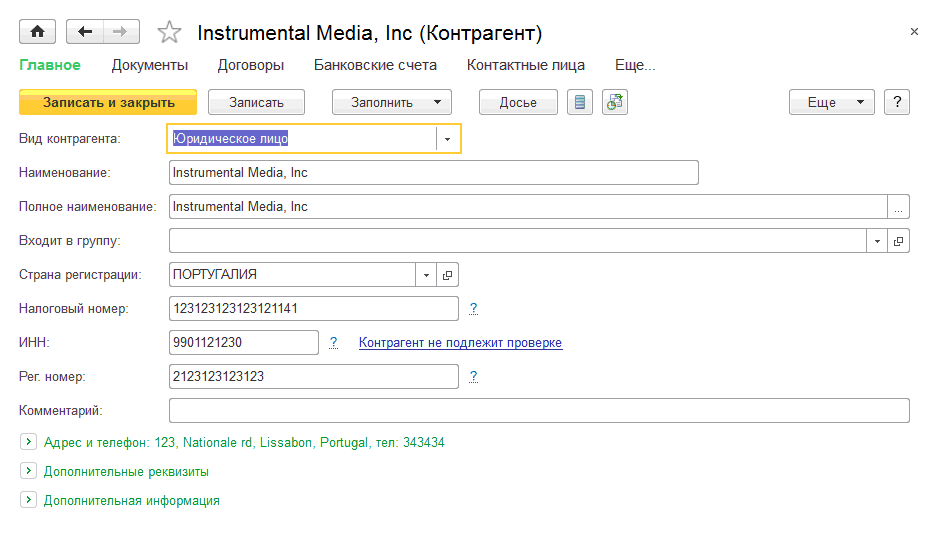The width and height of the screenshot is (936, 538).
Task: Open the Страна регистрации record button
Action: pyautogui.click(x=448, y=274)
